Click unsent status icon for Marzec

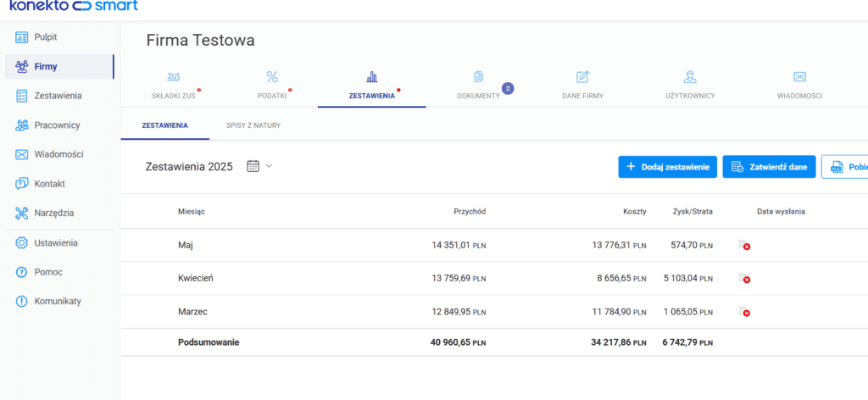pos(744,313)
